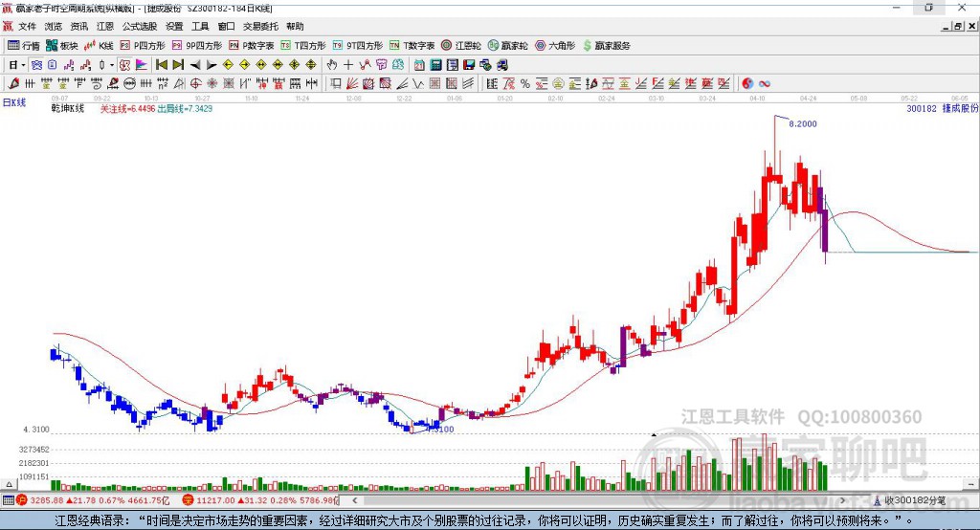Click the black left arrow icon
Viewport: 980px width, 530px height.
(x=195, y=65)
